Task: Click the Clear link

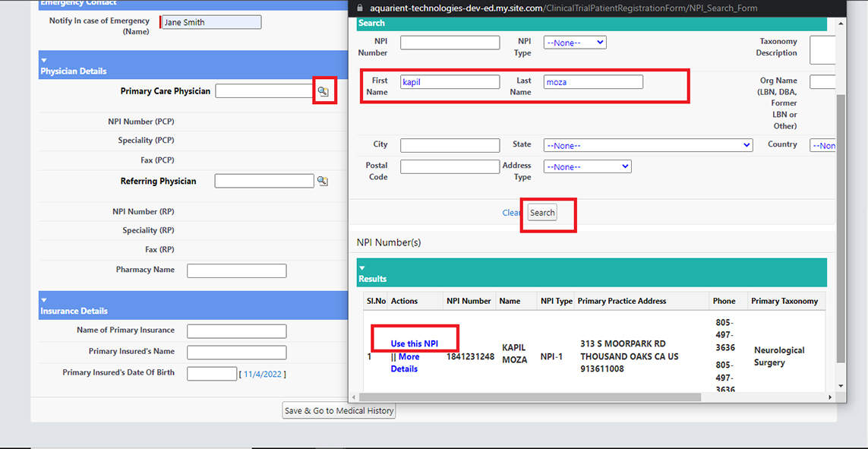Action: tap(511, 213)
